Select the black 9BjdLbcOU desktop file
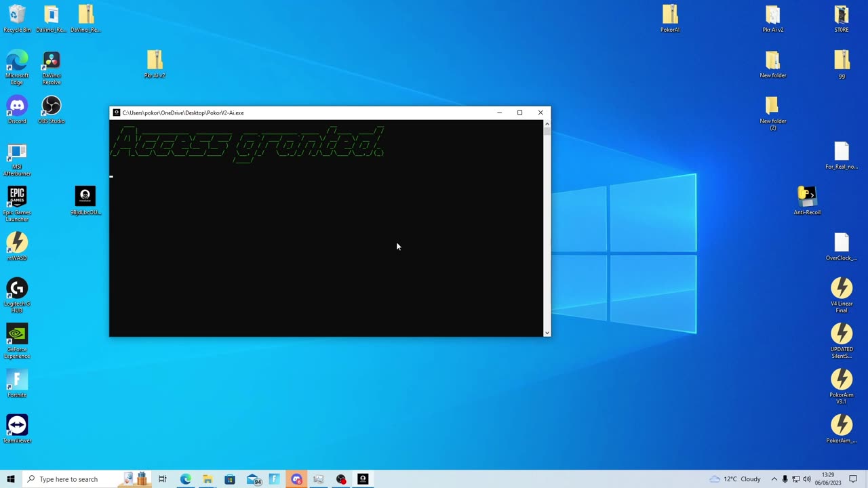 (x=85, y=201)
